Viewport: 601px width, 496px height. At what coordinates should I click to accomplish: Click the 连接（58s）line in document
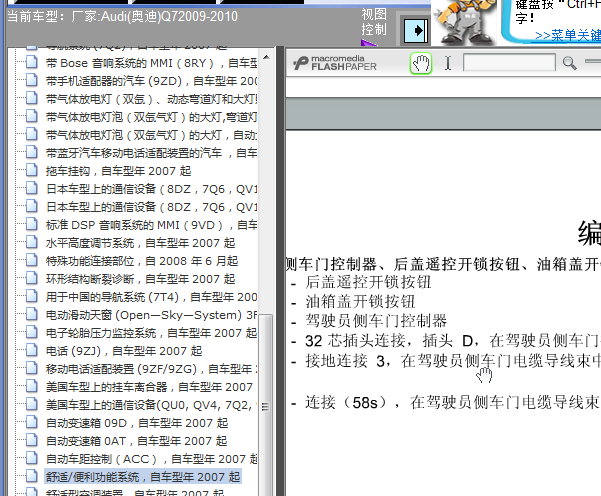[x=452, y=402]
